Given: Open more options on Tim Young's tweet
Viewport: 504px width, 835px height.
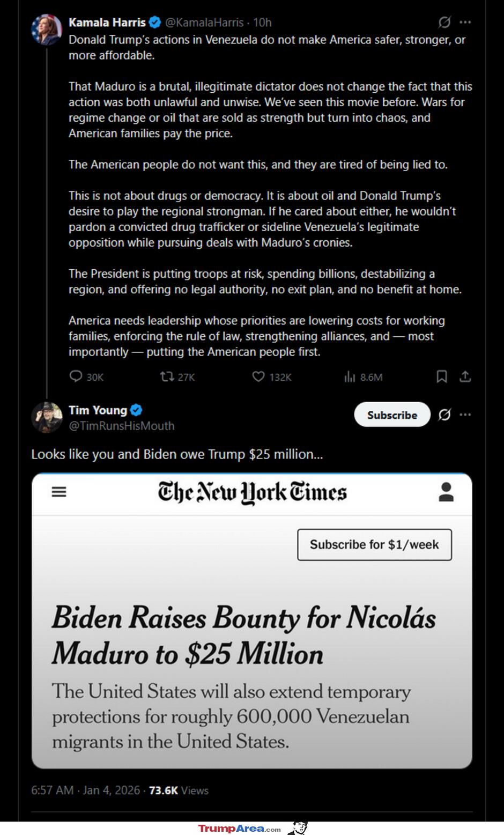Looking at the screenshot, I should point(465,415).
